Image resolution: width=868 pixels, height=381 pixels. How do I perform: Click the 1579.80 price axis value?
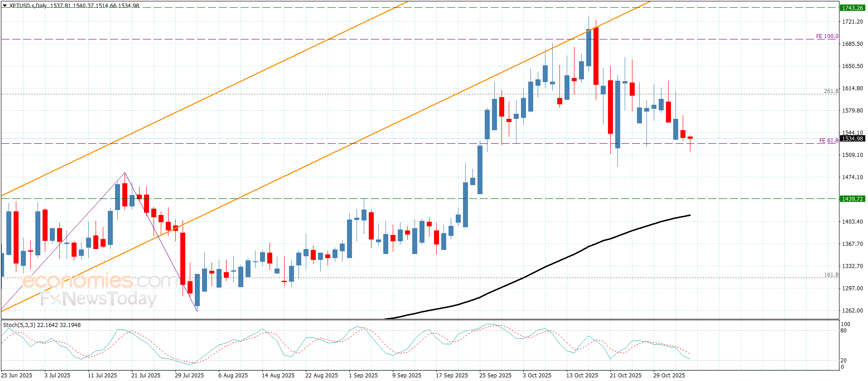coord(852,110)
